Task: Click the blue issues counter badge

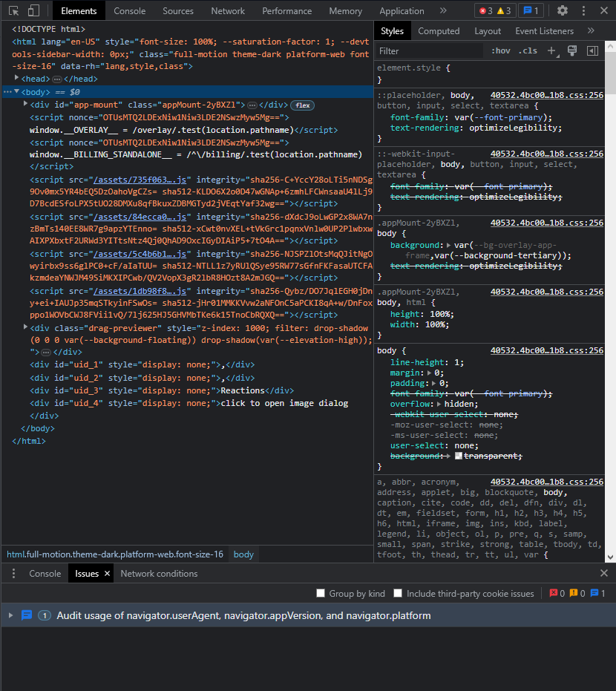Action: (x=528, y=10)
